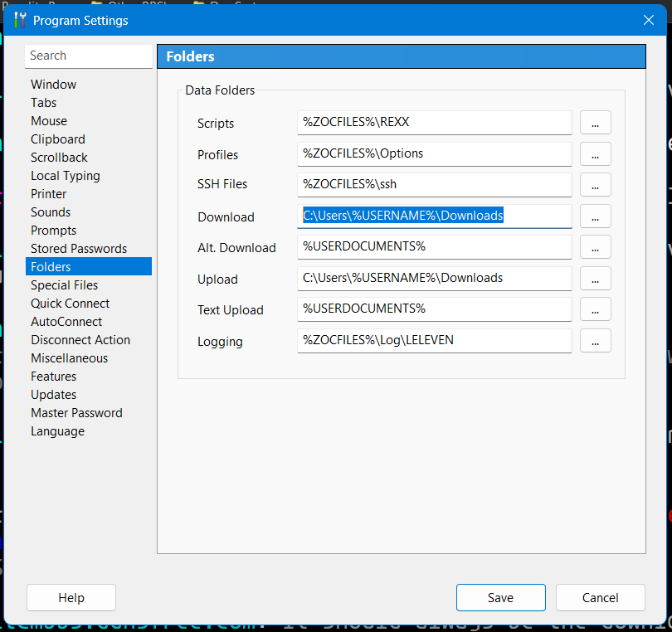This screenshot has width=672, height=632.
Task: Focus the Text Upload path field
Action: point(434,309)
